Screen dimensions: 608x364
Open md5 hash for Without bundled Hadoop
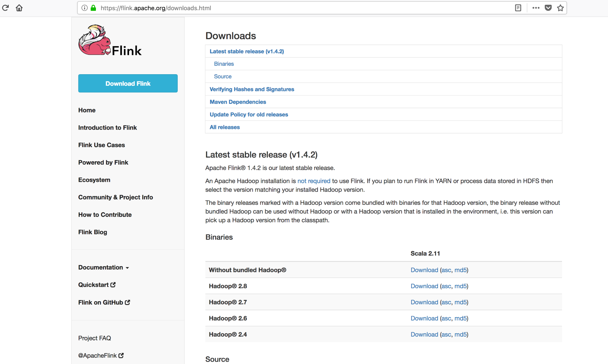click(460, 270)
